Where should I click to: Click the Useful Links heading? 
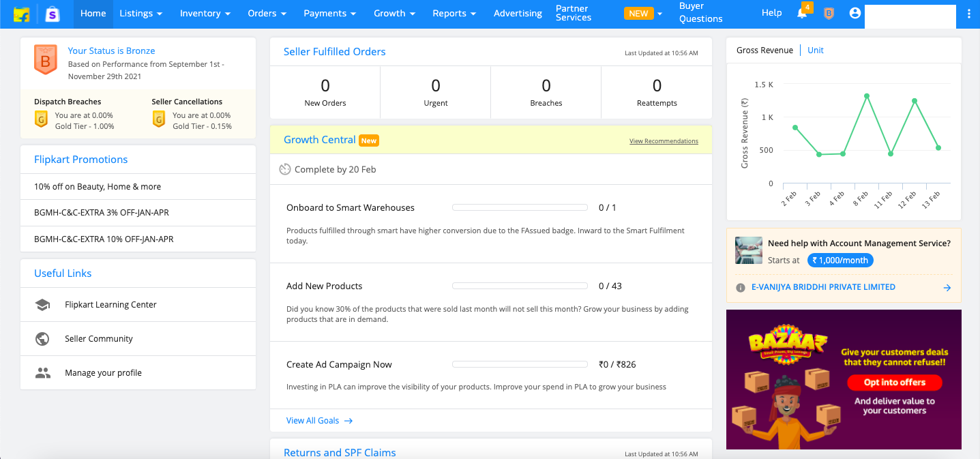pyautogui.click(x=63, y=273)
